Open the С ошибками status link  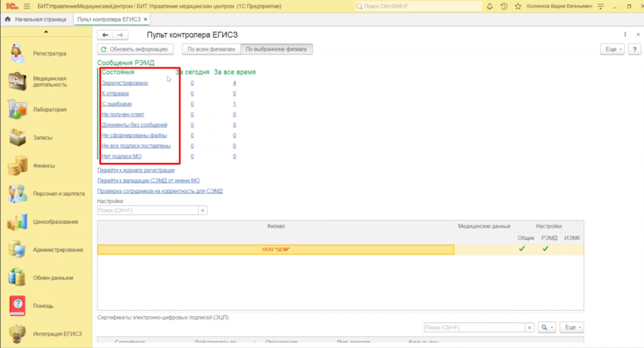[116, 104]
